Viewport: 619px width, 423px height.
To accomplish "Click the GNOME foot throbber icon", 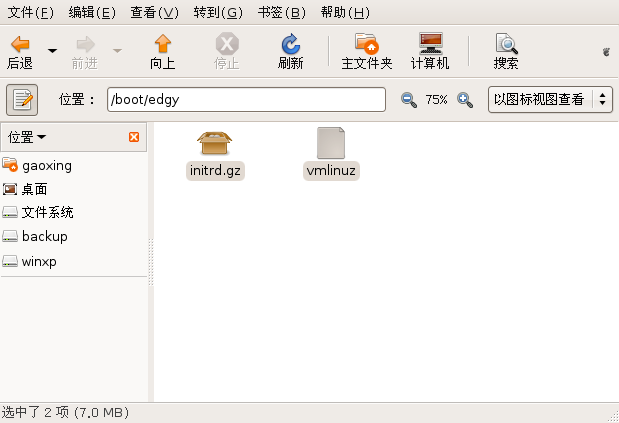I will pyautogui.click(x=606, y=52).
